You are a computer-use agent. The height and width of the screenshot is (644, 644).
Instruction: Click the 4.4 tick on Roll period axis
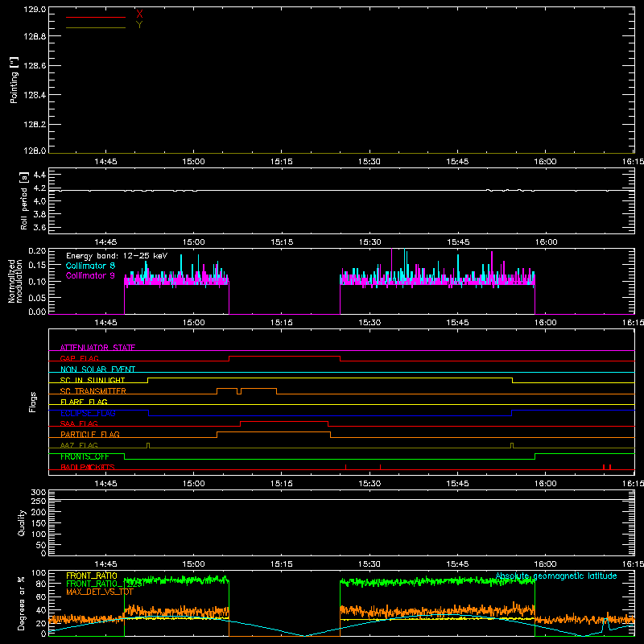(x=39, y=175)
